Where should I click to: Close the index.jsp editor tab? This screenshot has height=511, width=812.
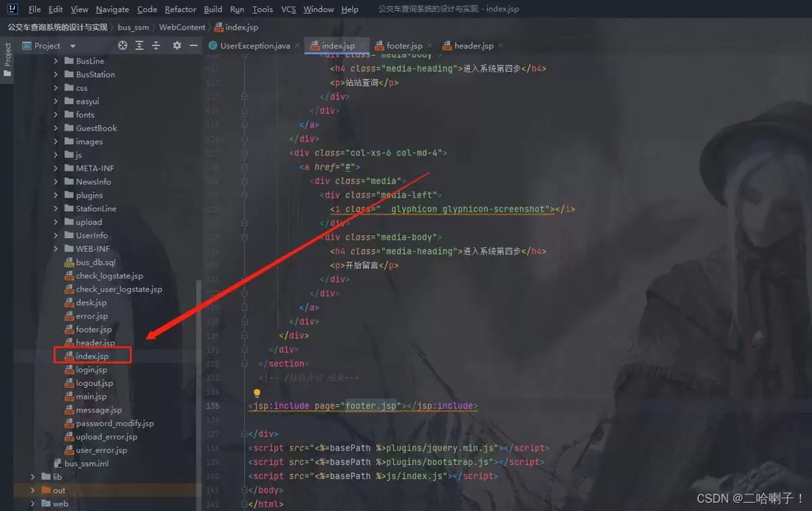tap(362, 46)
